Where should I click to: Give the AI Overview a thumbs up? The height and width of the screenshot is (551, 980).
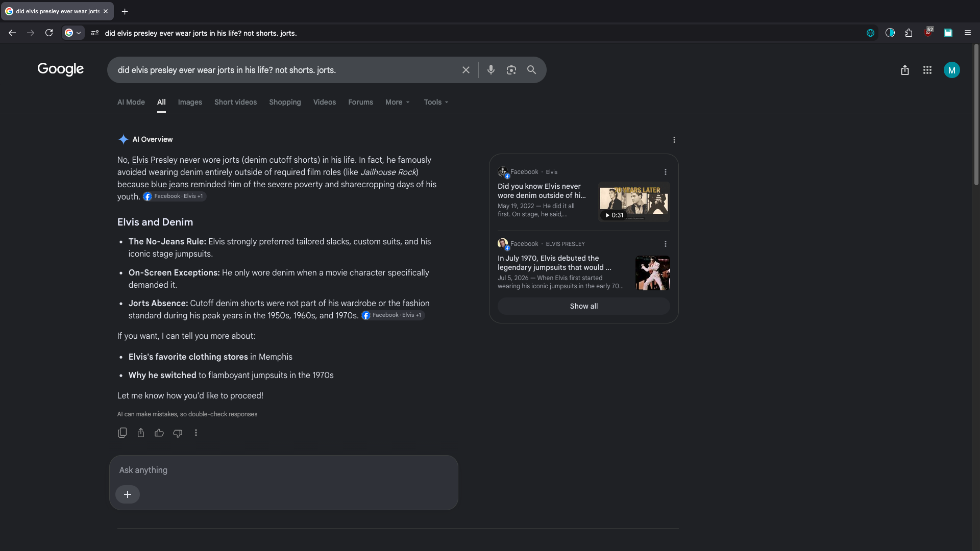[159, 433]
